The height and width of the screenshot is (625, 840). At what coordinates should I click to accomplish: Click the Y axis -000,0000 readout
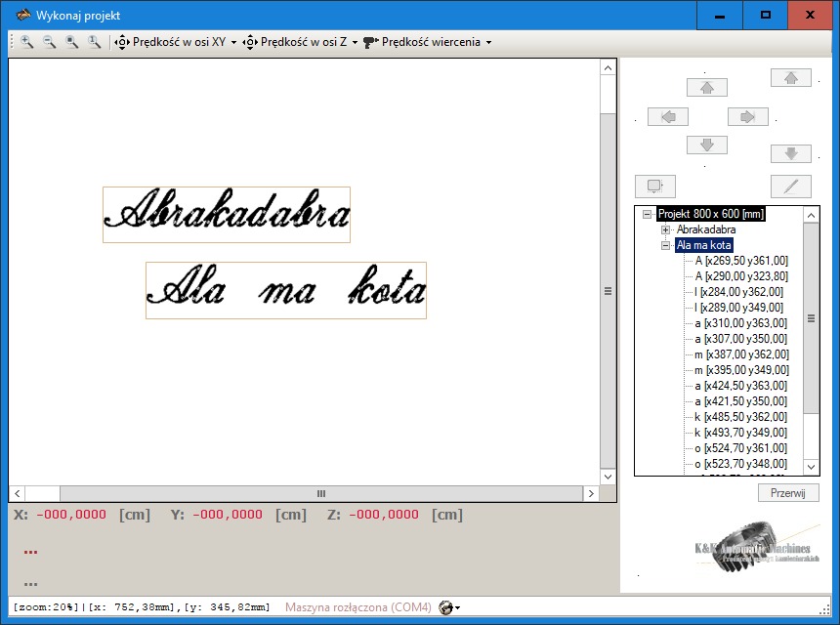point(228,515)
